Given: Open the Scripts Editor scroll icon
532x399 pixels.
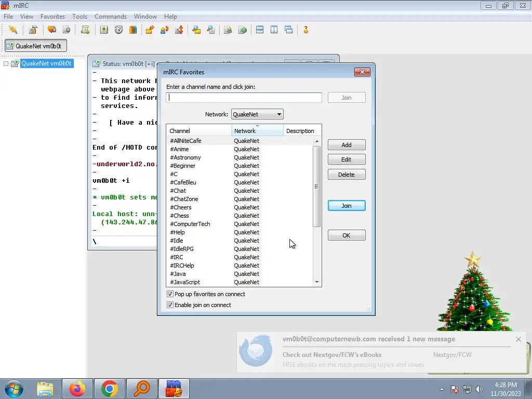Looking at the screenshot, I should [85, 30].
